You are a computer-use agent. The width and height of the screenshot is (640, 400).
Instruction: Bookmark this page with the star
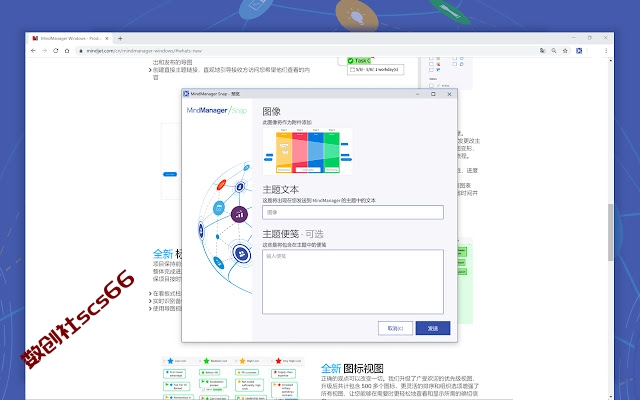[565, 51]
